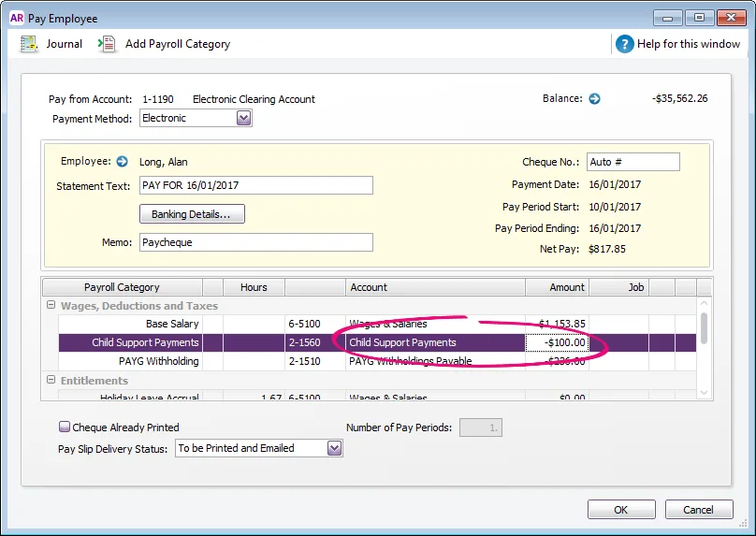The height and width of the screenshot is (536, 756).
Task: Collapse the Entitlements section
Action: [51, 380]
